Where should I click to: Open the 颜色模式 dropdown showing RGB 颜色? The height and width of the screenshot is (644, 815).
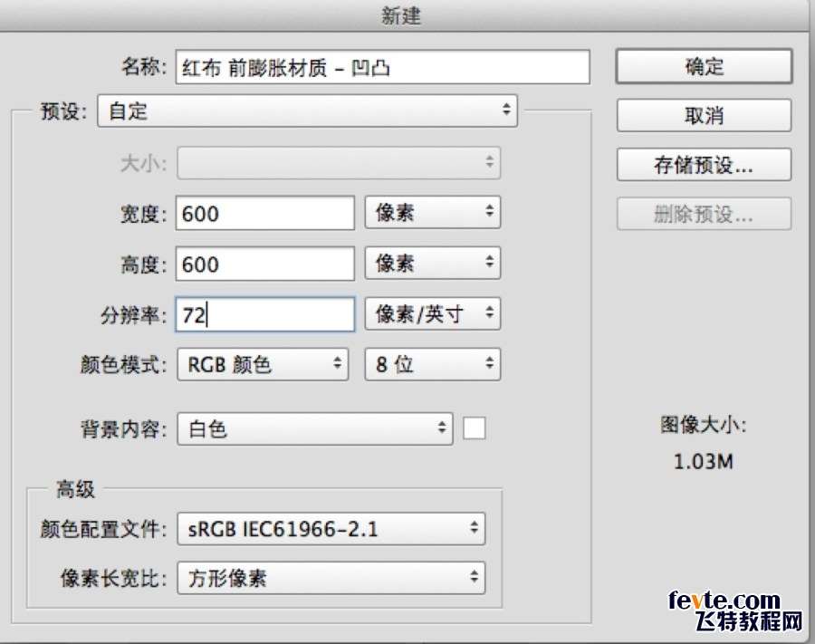[x=262, y=364]
